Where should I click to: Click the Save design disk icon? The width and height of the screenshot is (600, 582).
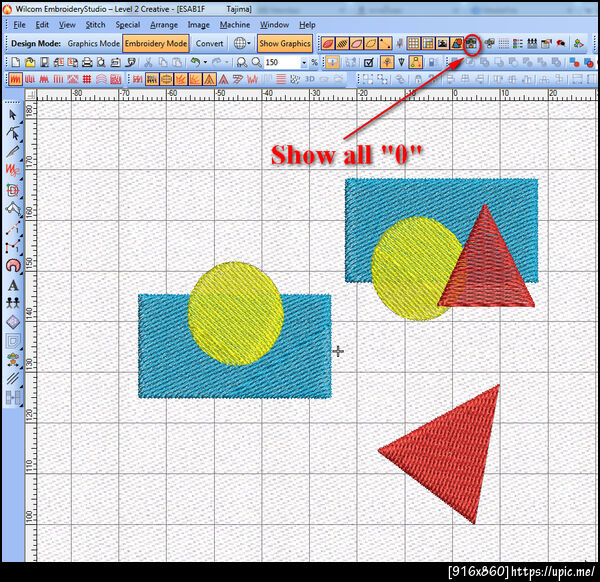(x=44, y=62)
